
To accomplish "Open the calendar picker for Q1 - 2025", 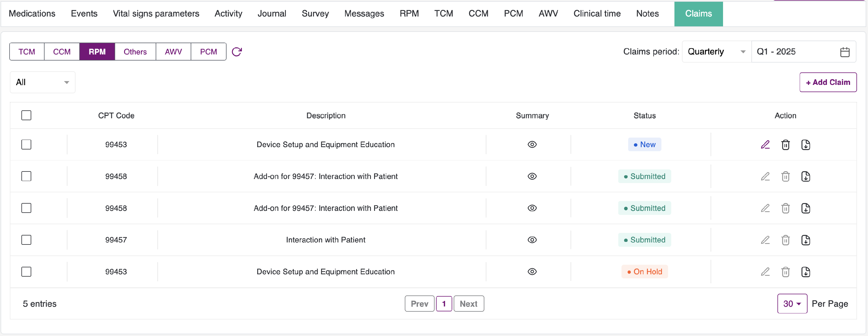I will (844, 52).
